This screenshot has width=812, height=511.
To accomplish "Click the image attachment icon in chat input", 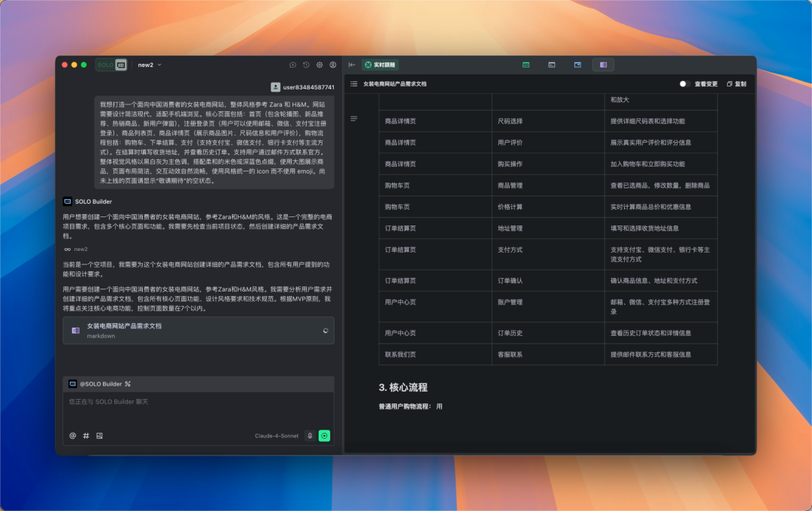I will click(99, 436).
